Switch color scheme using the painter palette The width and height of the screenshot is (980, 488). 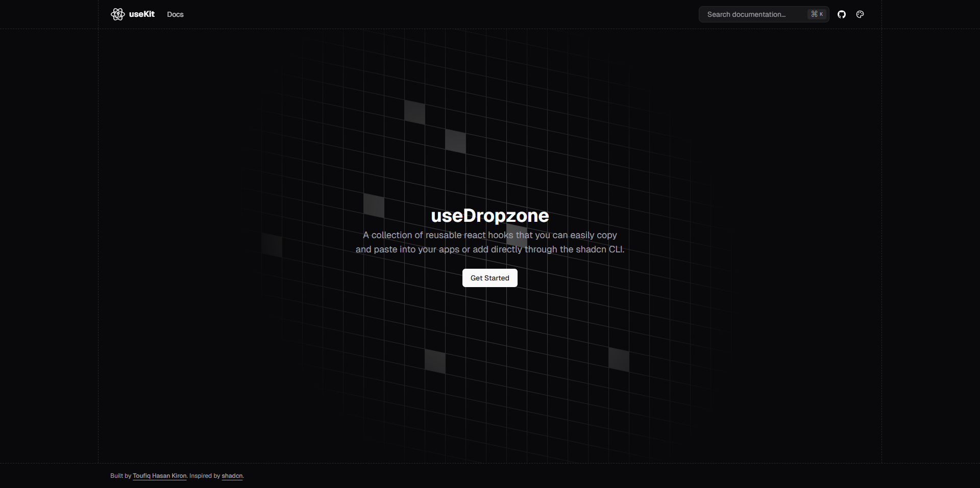tap(860, 14)
